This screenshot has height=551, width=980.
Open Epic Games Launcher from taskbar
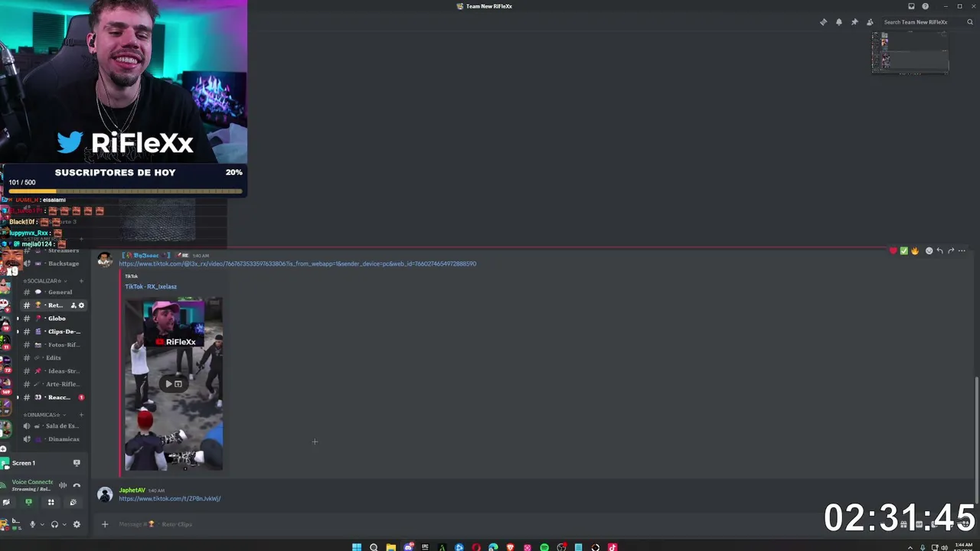pyautogui.click(x=425, y=547)
